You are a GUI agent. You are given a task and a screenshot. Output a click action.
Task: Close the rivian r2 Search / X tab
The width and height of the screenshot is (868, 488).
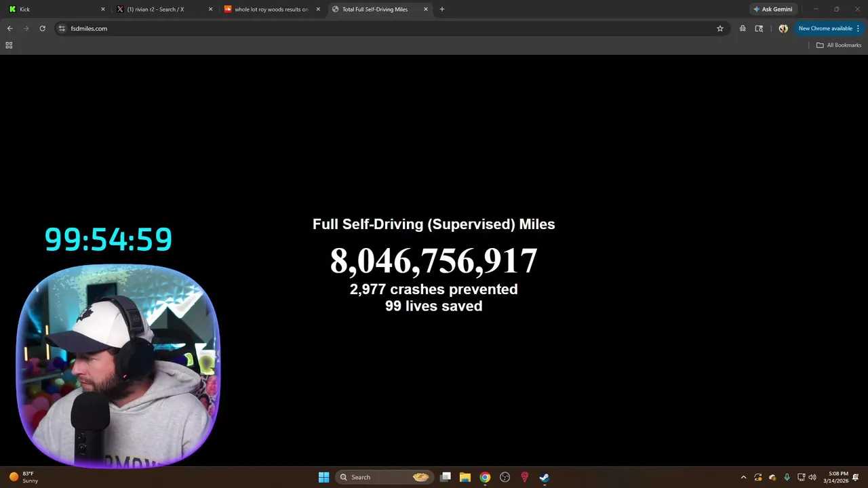point(210,9)
